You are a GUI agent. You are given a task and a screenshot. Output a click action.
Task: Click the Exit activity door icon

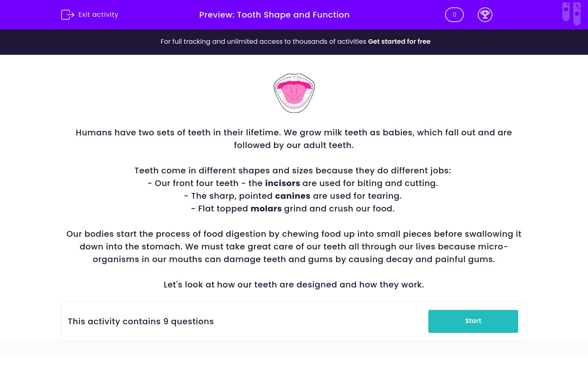point(68,14)
